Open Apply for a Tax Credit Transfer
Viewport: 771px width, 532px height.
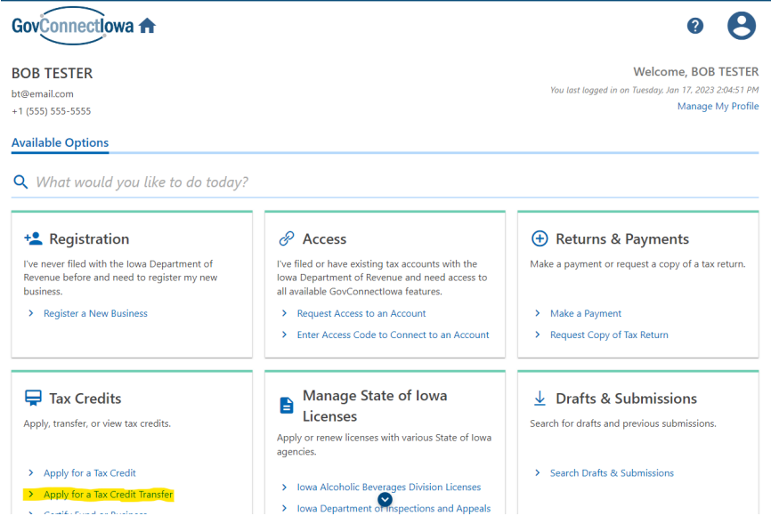pos(108,494)
